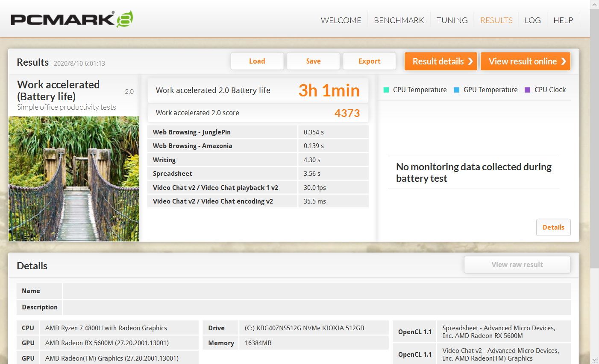Click the "30.0 fps" value
This screenshot has height=364, width=599.
(x=315, y=188)
